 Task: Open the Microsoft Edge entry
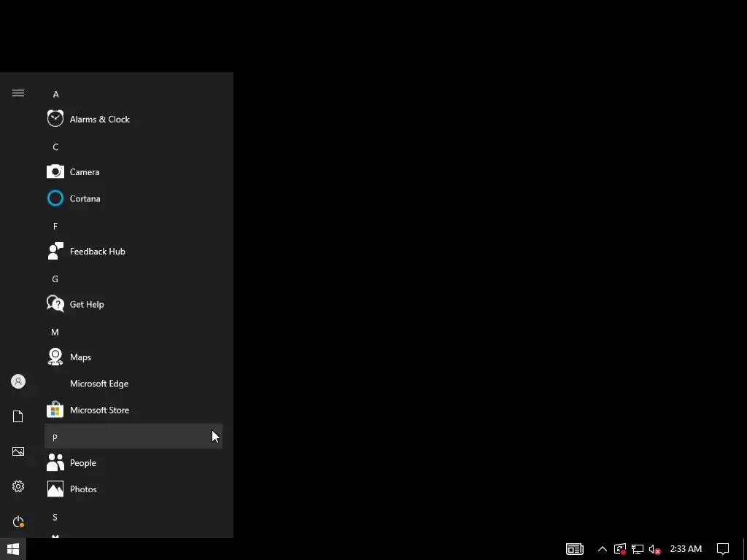[x=133, y=384]
